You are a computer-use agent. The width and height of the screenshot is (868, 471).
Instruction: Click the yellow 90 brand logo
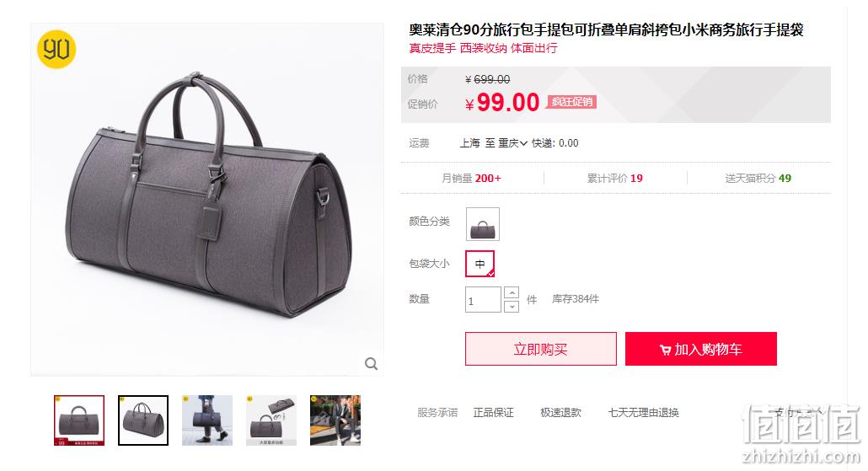pos(56,49)
